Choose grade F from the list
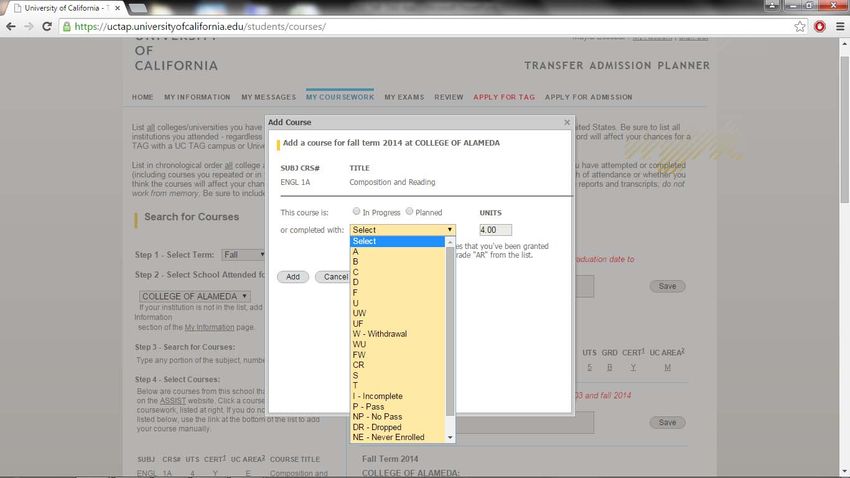The width and height of the screenshot is (850, 478). tap(397, 293)
